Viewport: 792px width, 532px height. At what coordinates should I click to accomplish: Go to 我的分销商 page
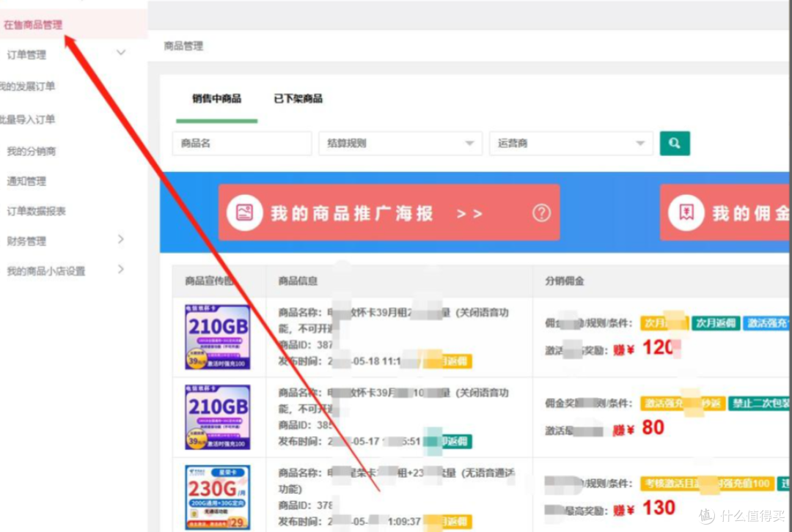(x=32, y=151)
